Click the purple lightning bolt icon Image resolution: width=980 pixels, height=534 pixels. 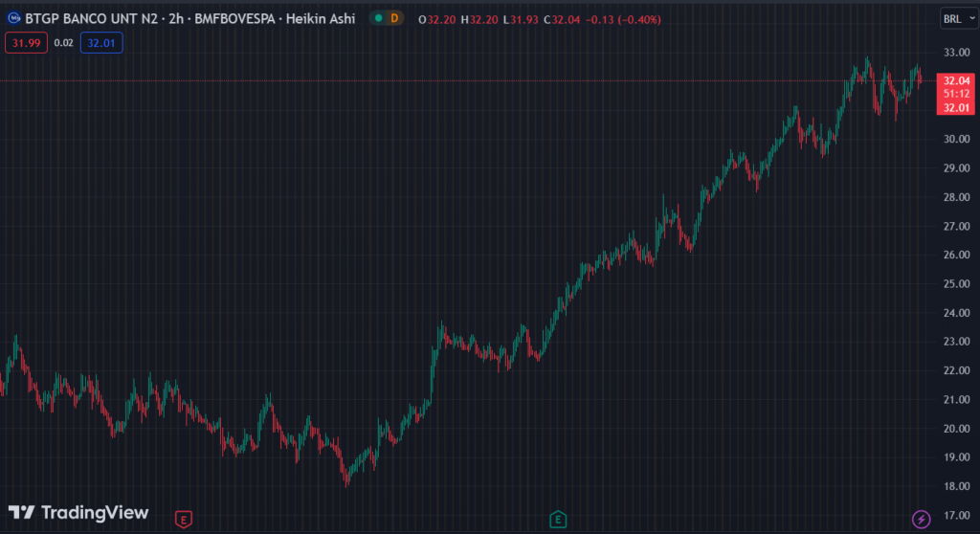coord(921,519)
